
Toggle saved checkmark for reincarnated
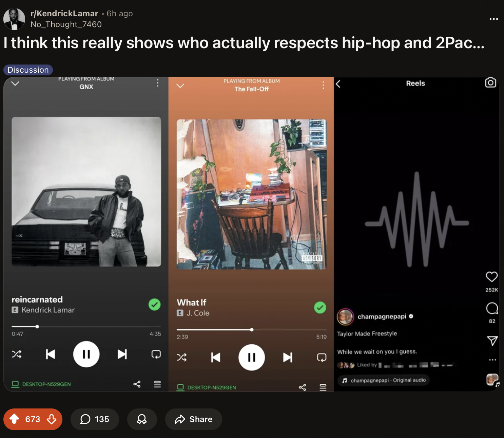point(155,305)
